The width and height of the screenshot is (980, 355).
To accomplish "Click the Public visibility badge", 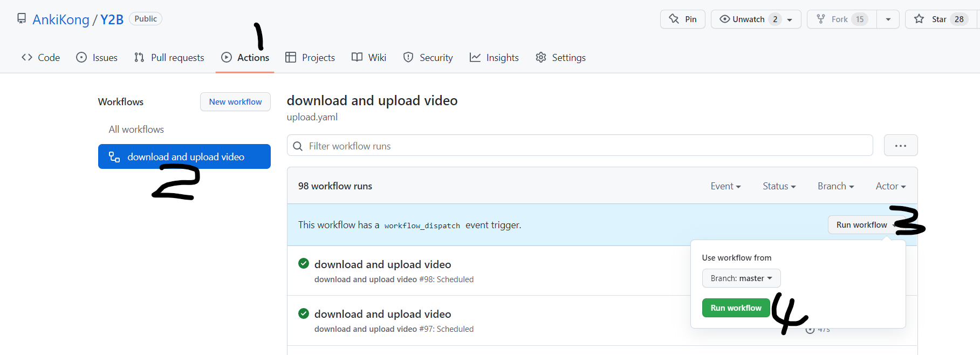I will (146, 19).
